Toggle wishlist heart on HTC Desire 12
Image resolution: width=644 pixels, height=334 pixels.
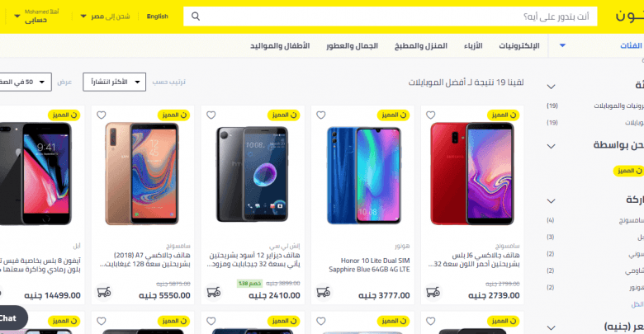pyautogui.click(x=211, y=115)
